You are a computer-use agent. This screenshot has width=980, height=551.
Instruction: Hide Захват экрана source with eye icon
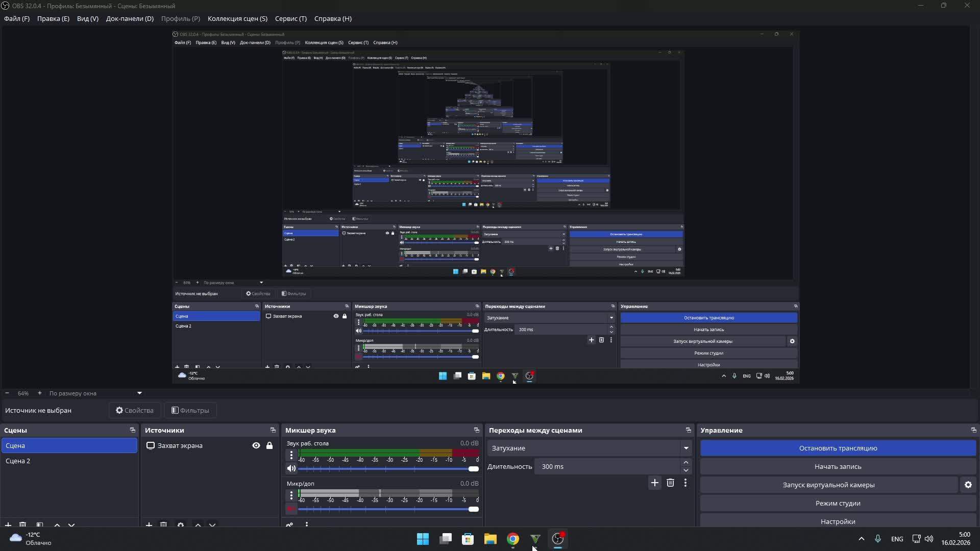click(256, 445)
